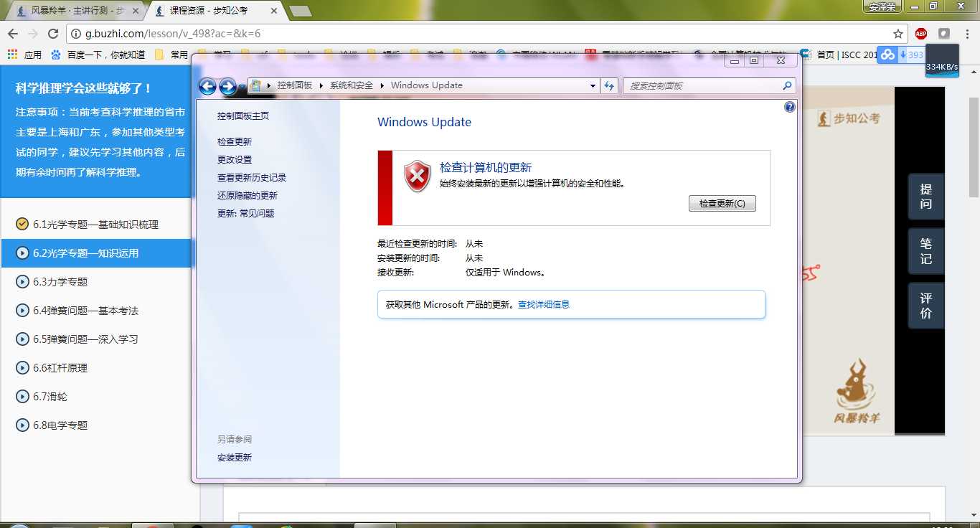Click Chrome's back arrow button

[13, 34]
